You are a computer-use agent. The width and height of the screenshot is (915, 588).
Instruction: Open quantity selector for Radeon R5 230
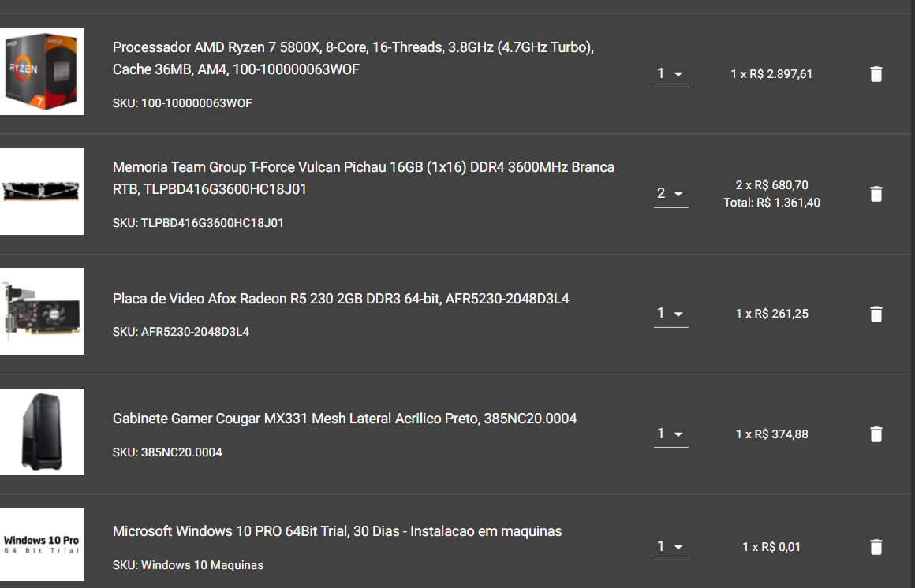coord(670,314)
